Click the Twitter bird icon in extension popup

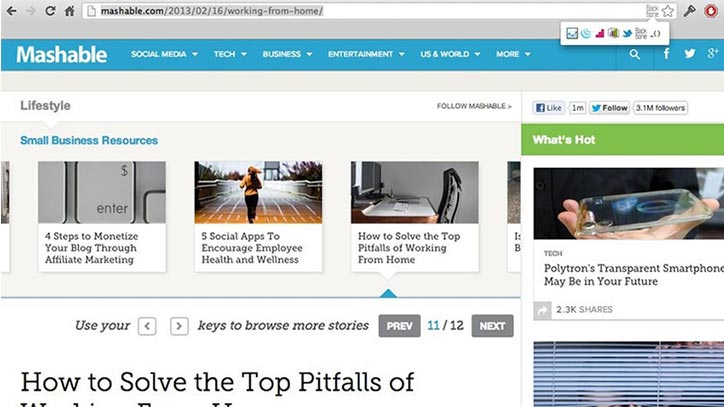627,33
